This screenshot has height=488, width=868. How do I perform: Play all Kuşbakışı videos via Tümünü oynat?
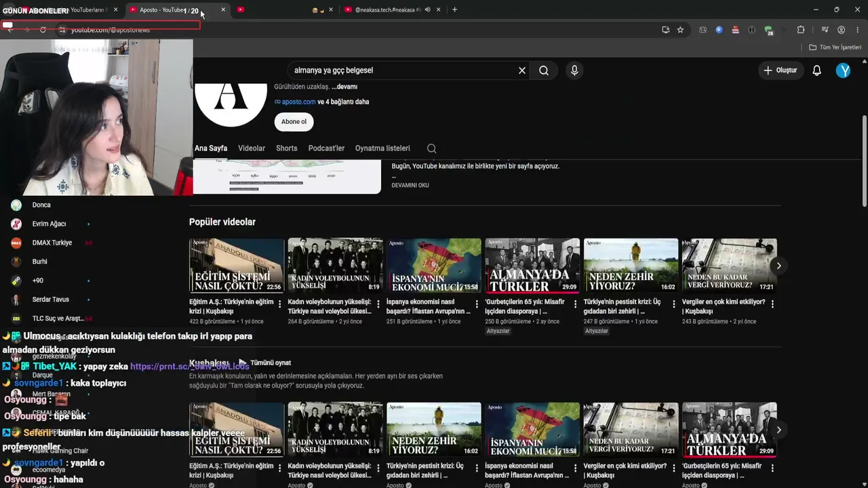click(x=264, y=363)
